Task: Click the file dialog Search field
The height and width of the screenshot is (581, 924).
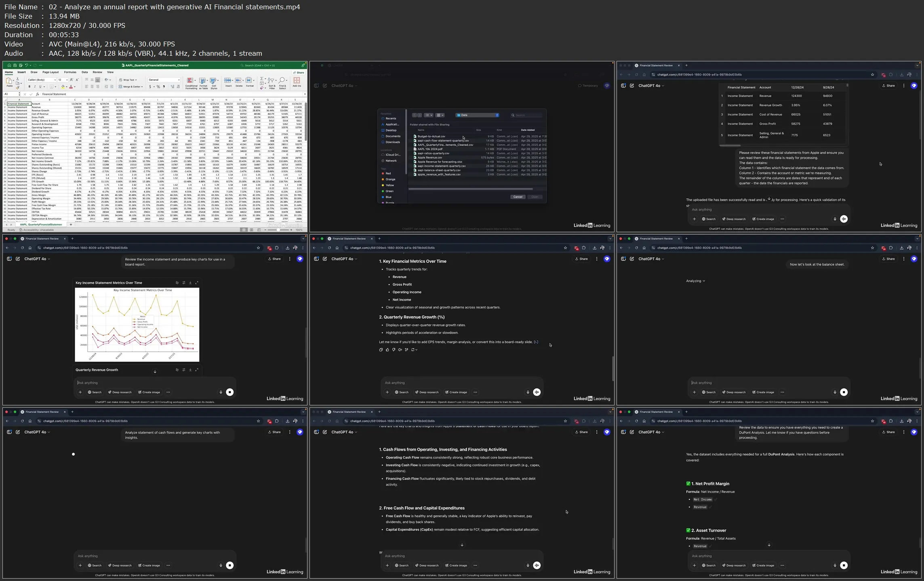Action: click(526, 115)
